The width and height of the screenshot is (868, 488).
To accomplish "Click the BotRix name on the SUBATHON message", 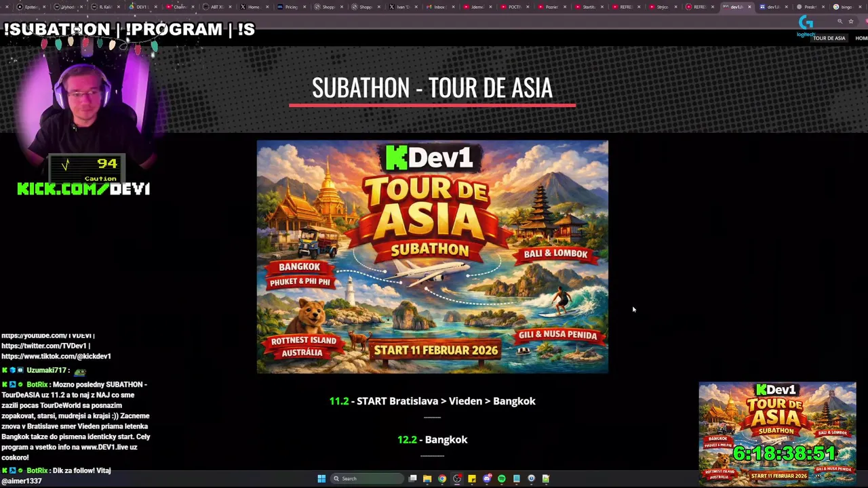I will [37, 384].
